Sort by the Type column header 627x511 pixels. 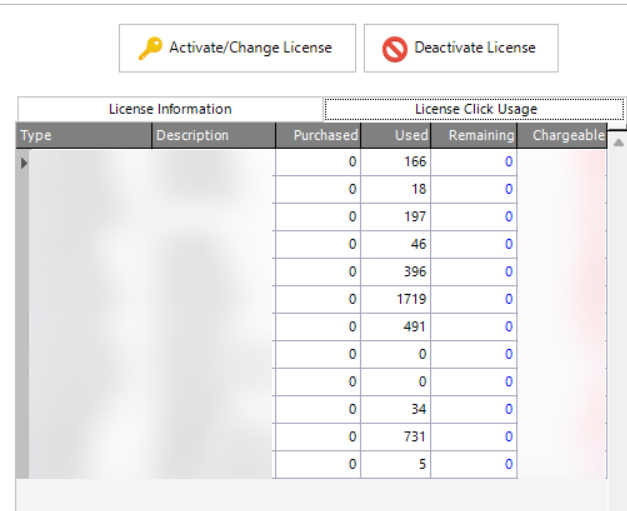pyautogui.click(x=84, y=135)
